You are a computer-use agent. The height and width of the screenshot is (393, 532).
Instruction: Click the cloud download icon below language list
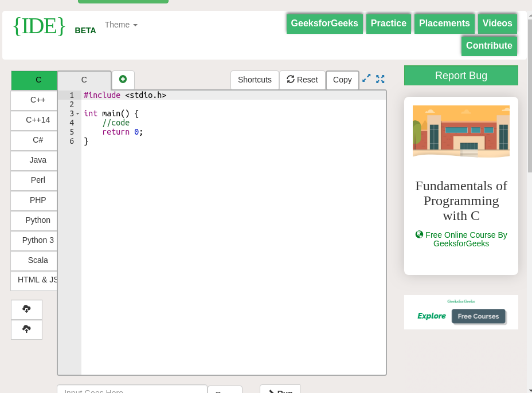click(26, 309)
